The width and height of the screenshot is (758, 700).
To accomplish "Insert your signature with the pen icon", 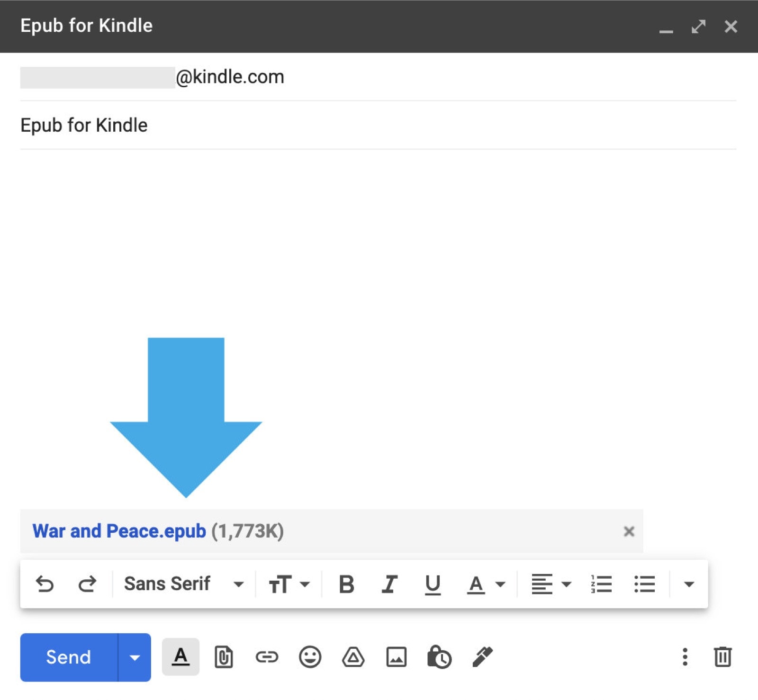I will [x=482, y=657].
